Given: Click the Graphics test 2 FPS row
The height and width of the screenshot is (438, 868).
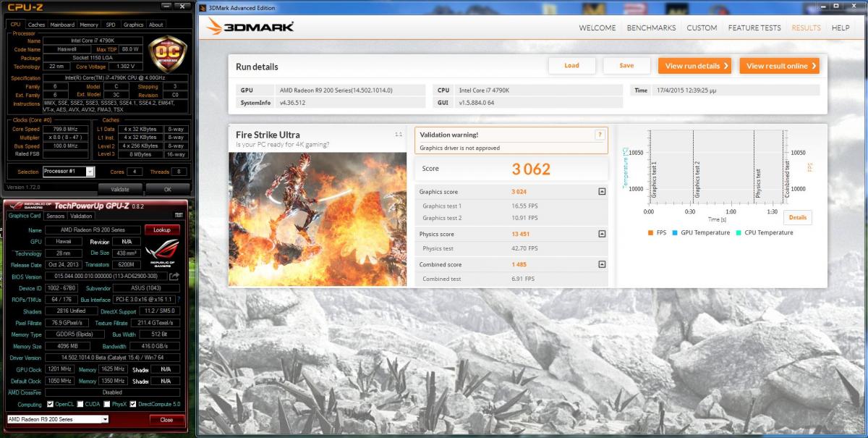Looking at the screenshot, I should (511, 218).
